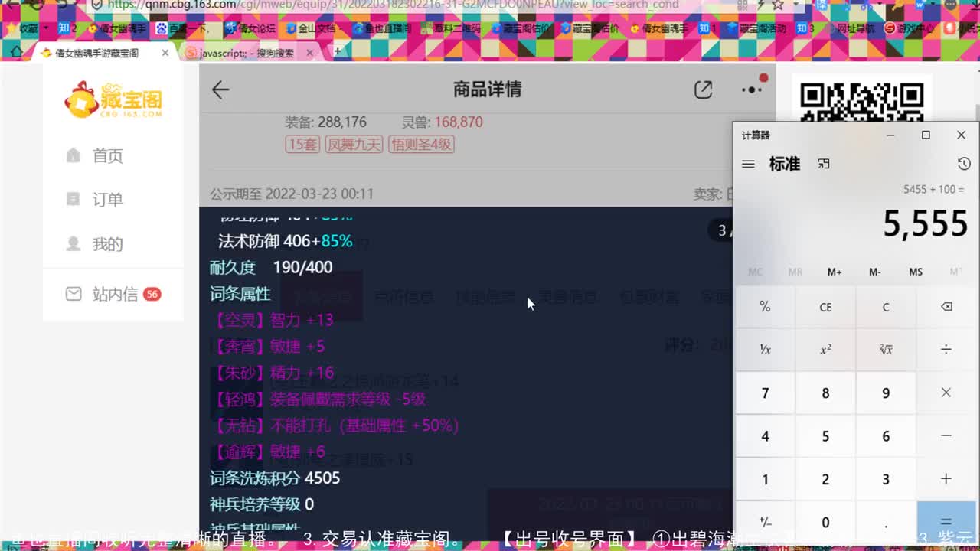980x551 pixels.
Task: Open calculator navigation hamburger menu
Action: tap(749, 164)
